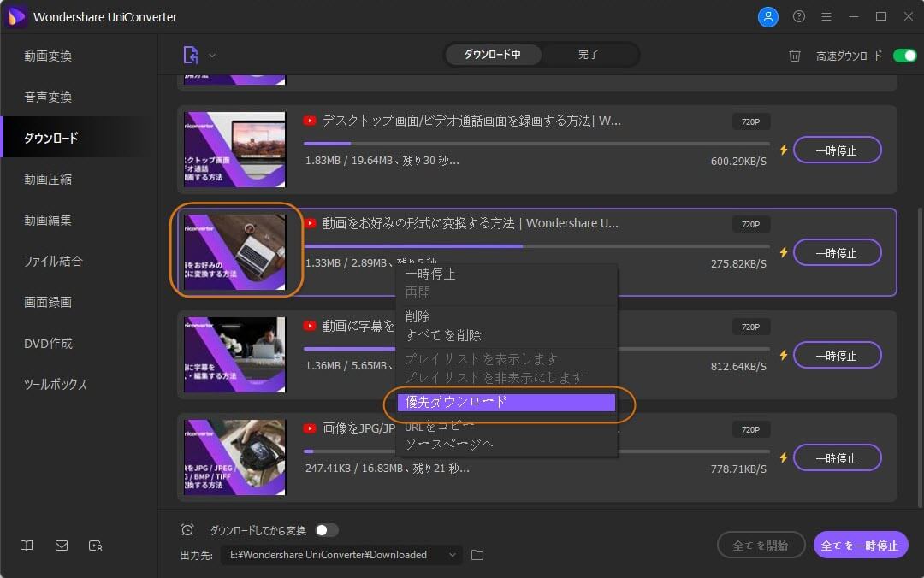The image size is (924, 578).
Task: Pause the 動画をお好みの形式 video download
Action: (x=837, y=253)
